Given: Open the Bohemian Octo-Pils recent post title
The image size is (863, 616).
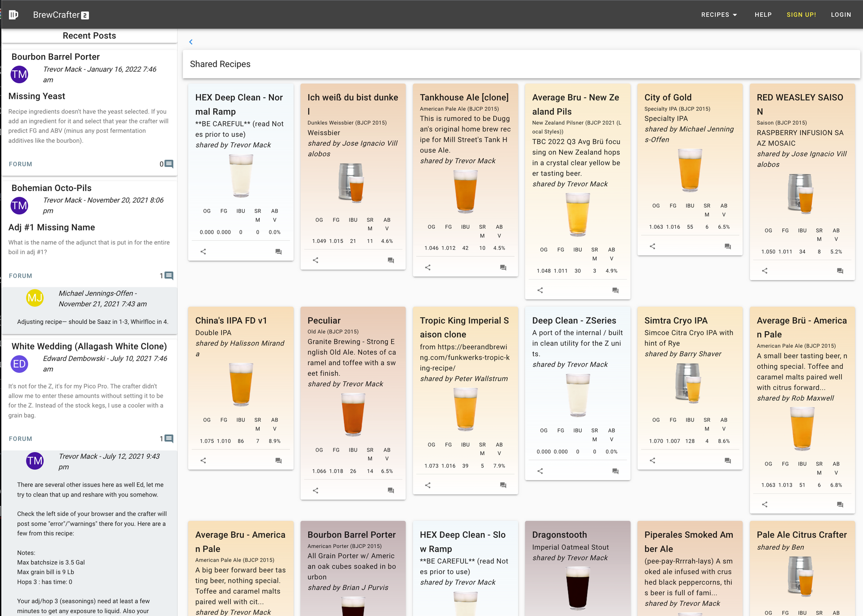Looking at the screenshot, I should point(51,188).
